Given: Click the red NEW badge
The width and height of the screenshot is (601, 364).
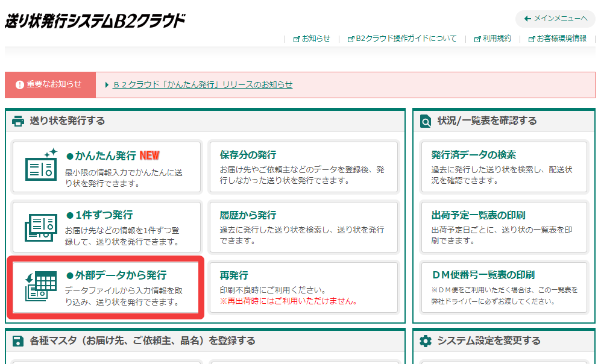Looking at the screenshot, I should [x=149, y=155].
